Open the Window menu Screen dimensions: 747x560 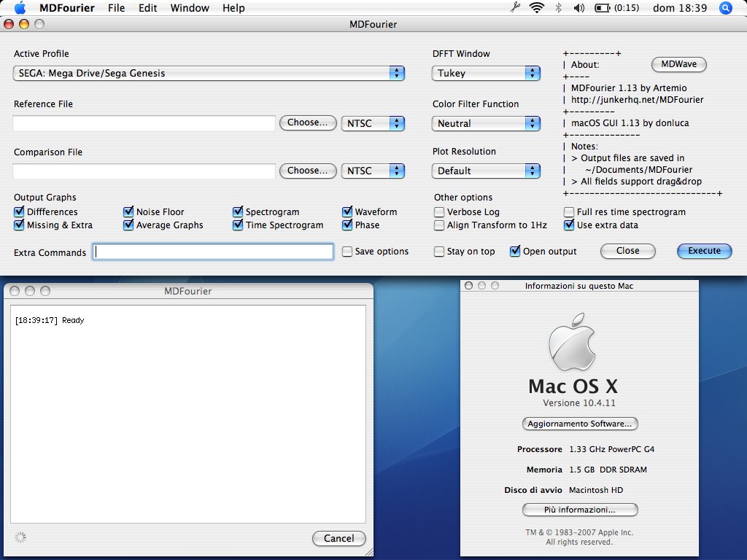[x=190, y=7]
